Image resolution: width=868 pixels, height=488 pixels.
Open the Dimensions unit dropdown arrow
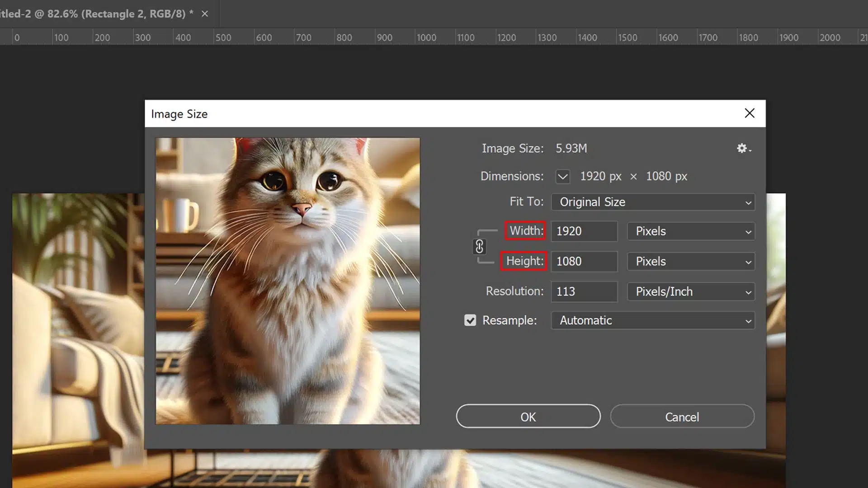click(563, 176)
